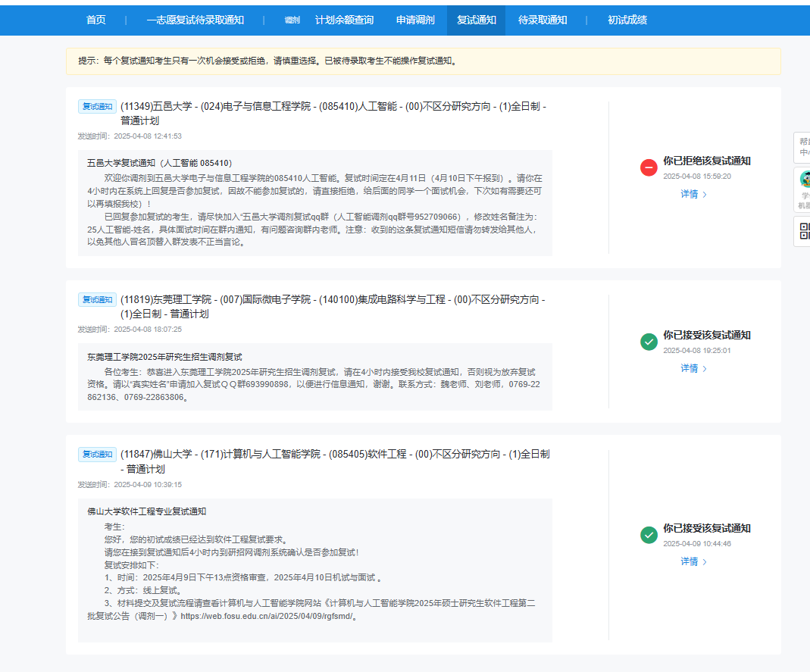Click the red rejected icon for 五邑大学
Image resolution: width=810 pixels, height=672 pixels.
[x=649, y=167]
